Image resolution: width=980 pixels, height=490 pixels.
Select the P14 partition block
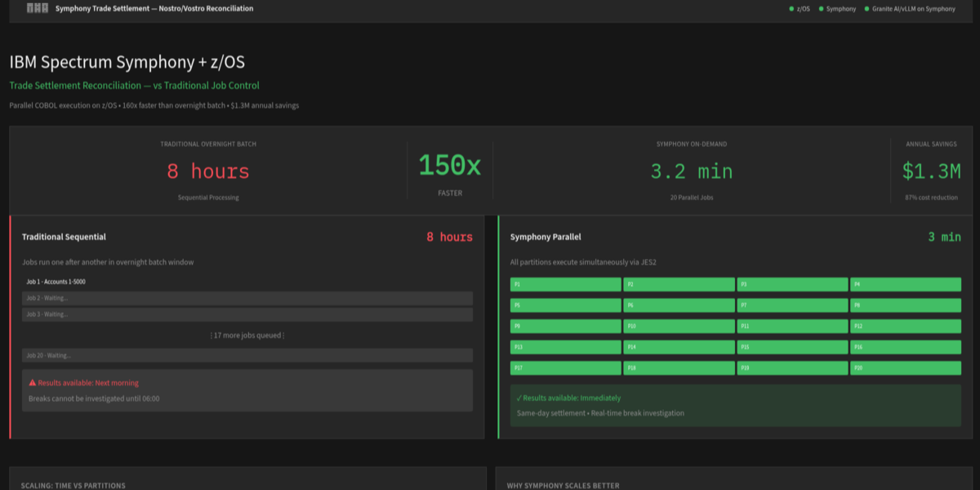tap(679, 347)
